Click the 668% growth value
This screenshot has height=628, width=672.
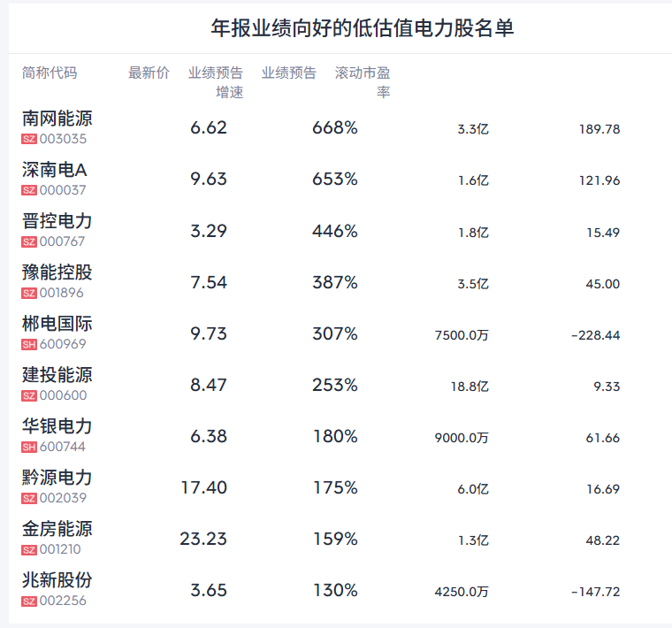[x=335, y=127]
